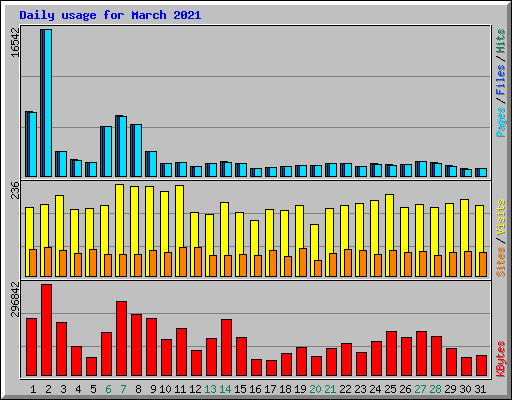Select the red KBytes bar for day 25
The image size is (512, 400).
coord(391,354)
